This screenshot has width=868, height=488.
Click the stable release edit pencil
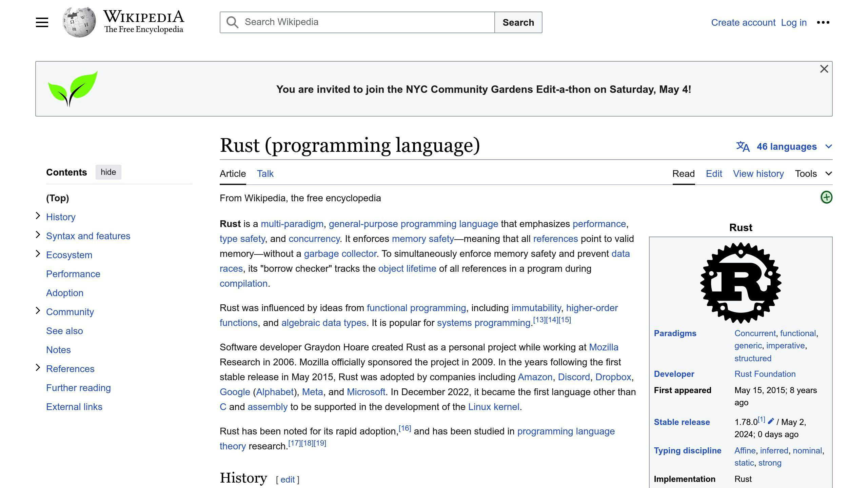[771, 421]
